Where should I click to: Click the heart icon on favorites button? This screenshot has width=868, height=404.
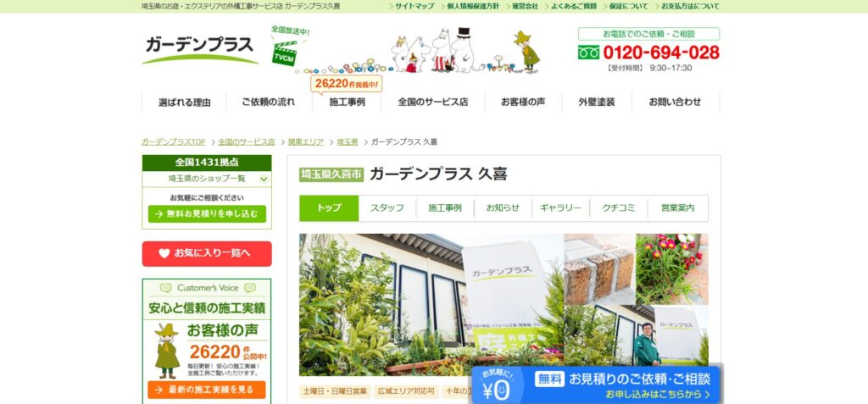(x=164, y=253)
